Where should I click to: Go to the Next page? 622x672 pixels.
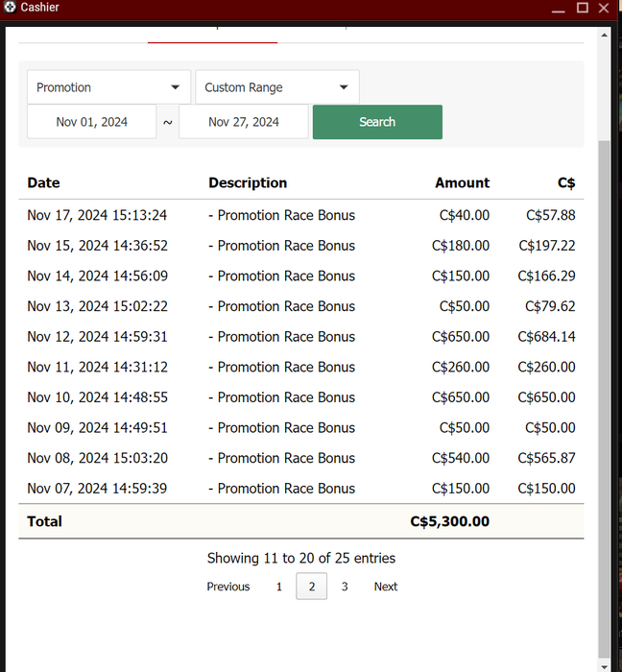pos(386,587)
